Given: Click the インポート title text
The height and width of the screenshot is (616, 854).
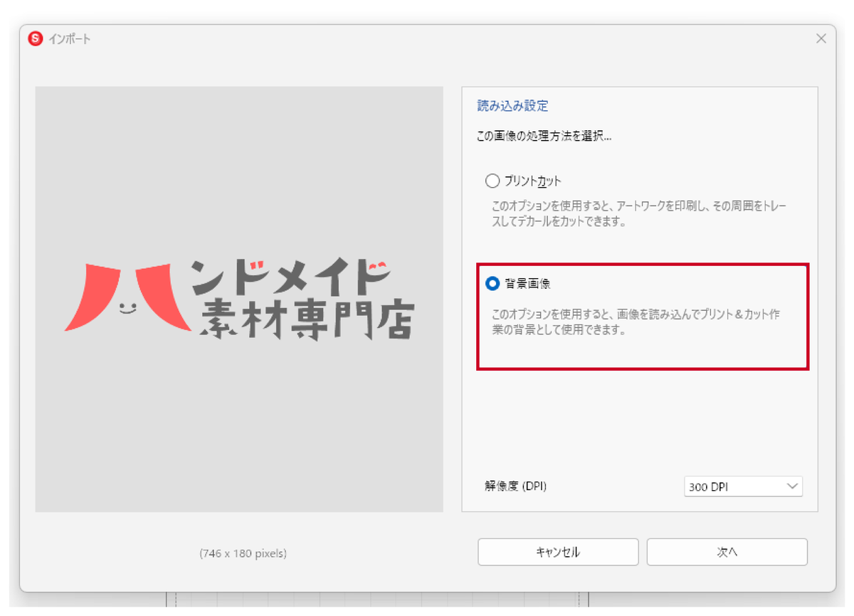Looking at the screenshot, I should (69, 39).
